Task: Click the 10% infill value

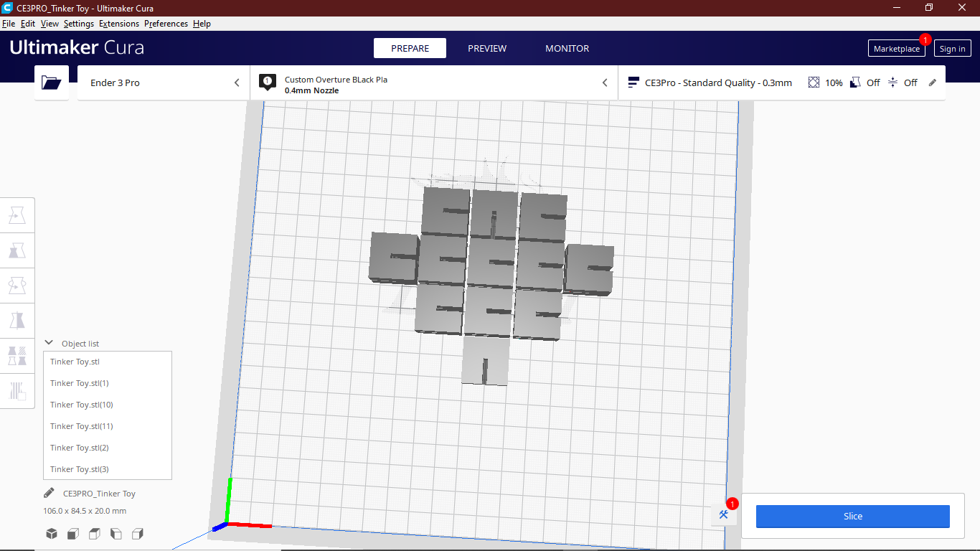Action: (834, 83)
